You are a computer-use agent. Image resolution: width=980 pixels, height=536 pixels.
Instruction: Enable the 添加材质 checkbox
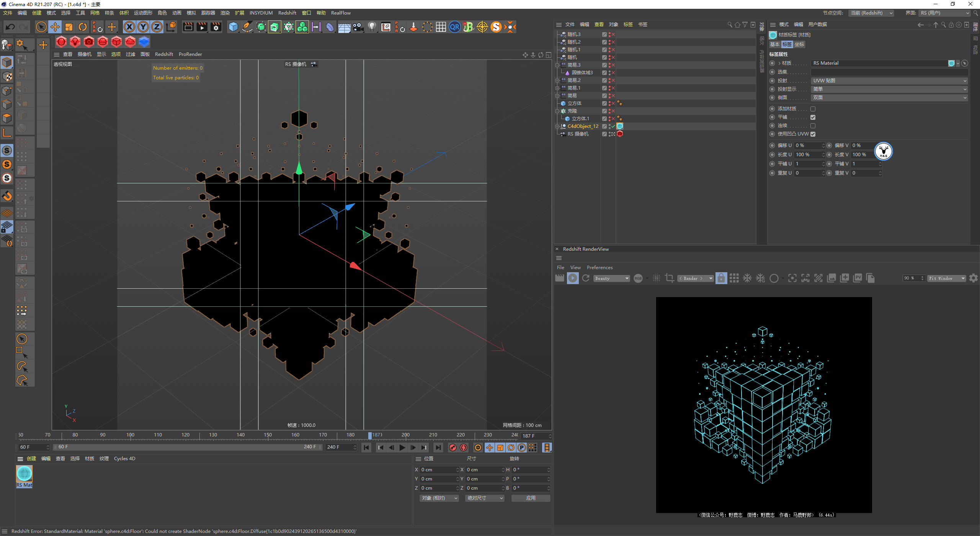coord(813,109)
